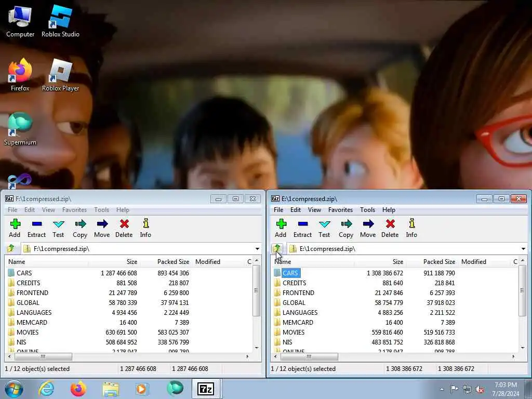Click Delete icon in F: archive window
This screenshot has height=399, width=532.
[x=124, y=228]
